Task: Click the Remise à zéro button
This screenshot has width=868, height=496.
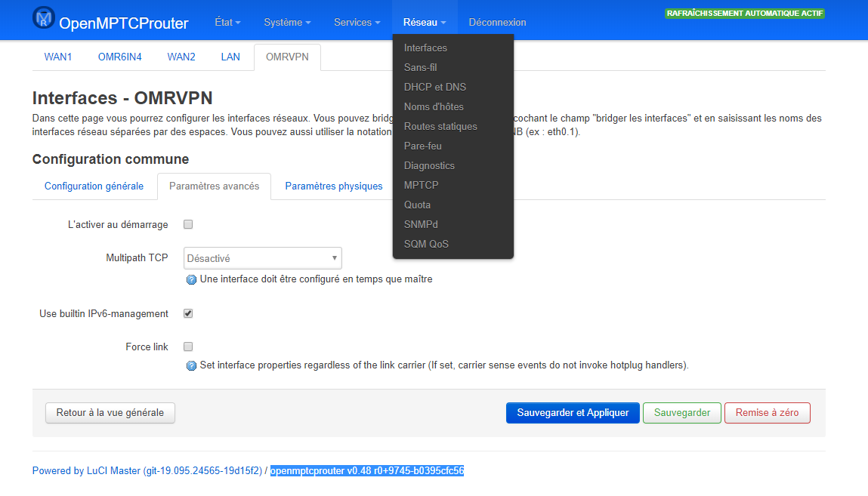Action: (x=767, y=413)
